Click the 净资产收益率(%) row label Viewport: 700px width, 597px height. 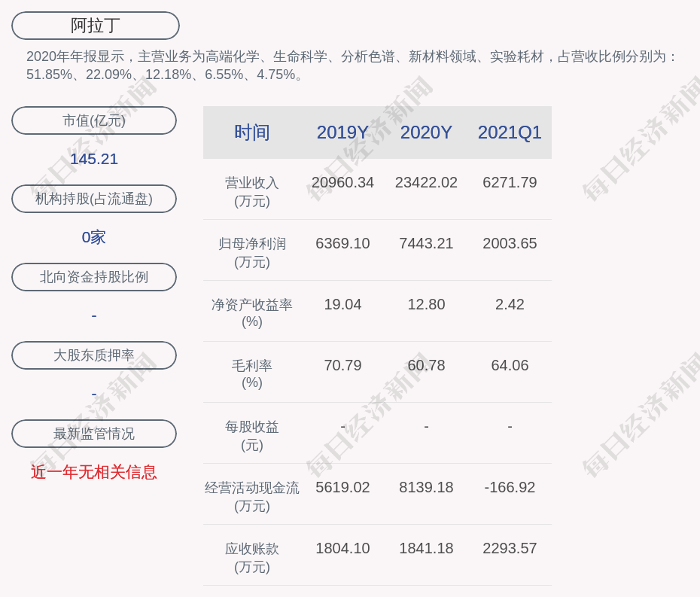[252, 313]
